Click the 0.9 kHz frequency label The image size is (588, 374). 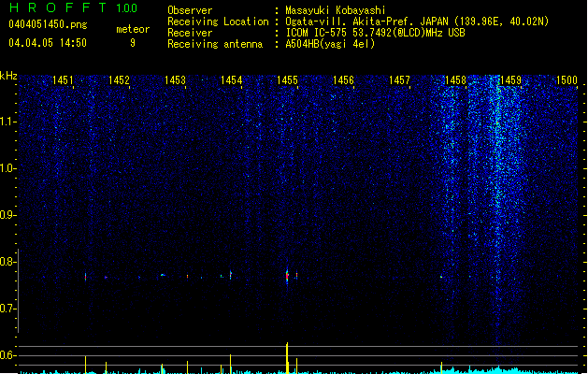[7, 215]
